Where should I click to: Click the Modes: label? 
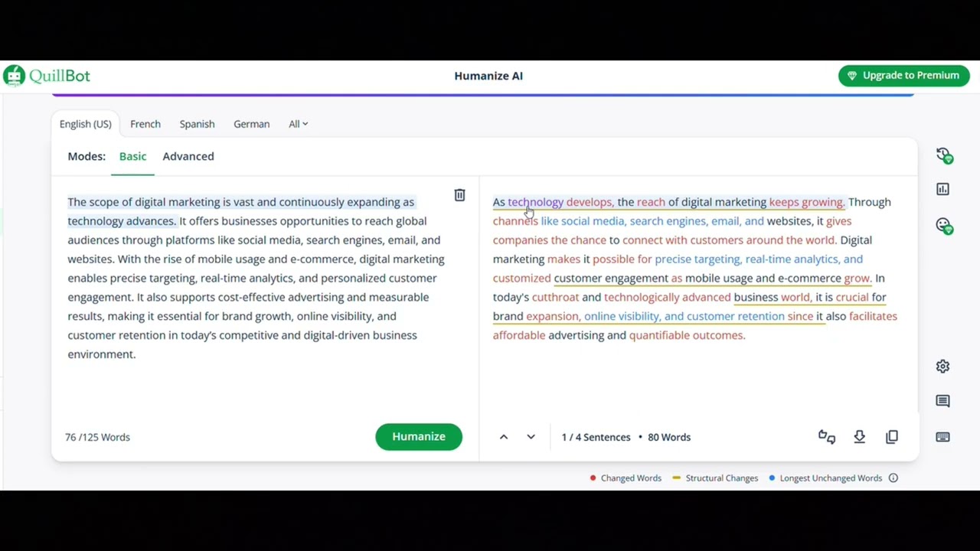tap(87, 156)
